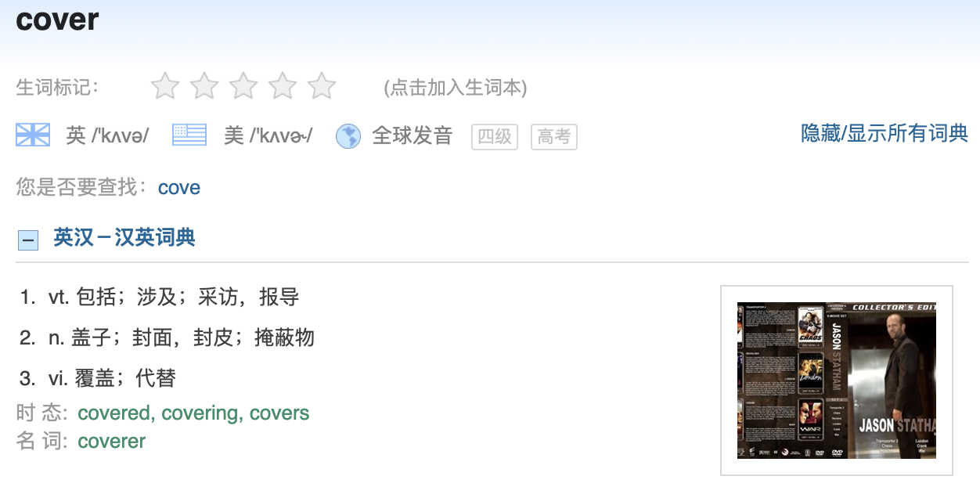Follow the 'covers' tense link
The width and height of the screenshot is (980, 487).
(279, 413)
